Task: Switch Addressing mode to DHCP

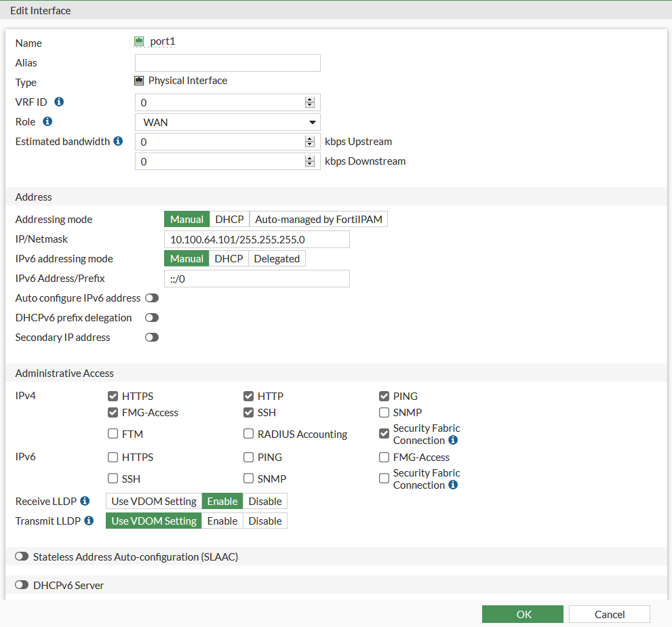Action: point(229,218)
